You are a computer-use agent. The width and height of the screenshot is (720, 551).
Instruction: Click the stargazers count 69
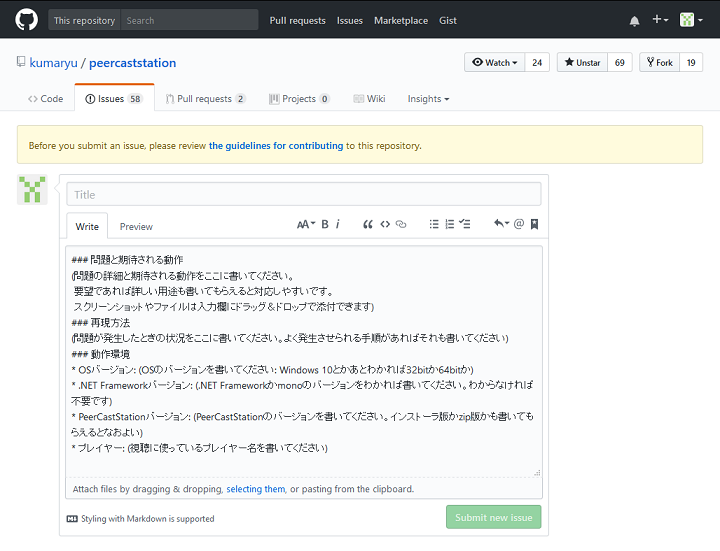pos(619,62)
